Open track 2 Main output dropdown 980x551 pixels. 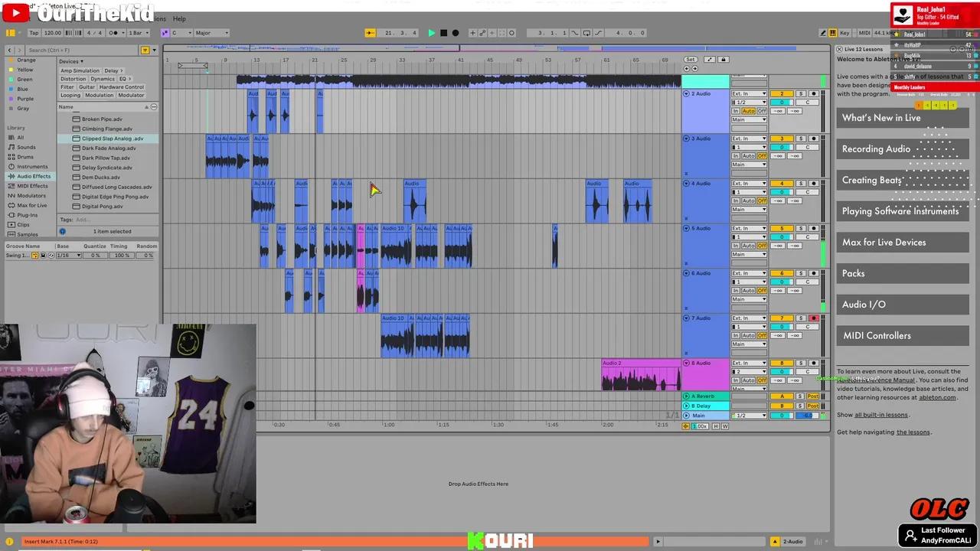tap(749, 120)
